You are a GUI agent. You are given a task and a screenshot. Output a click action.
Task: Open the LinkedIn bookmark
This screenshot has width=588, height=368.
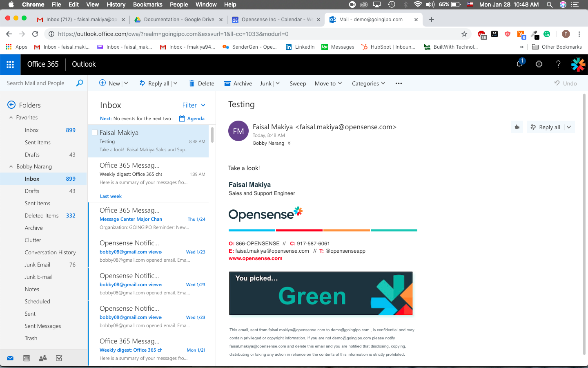(x=300, y=47)
